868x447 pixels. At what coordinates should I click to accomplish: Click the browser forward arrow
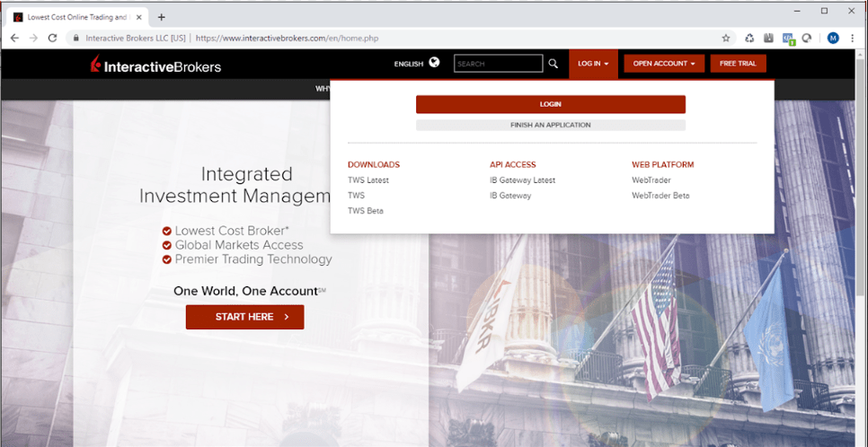point(33,39)
